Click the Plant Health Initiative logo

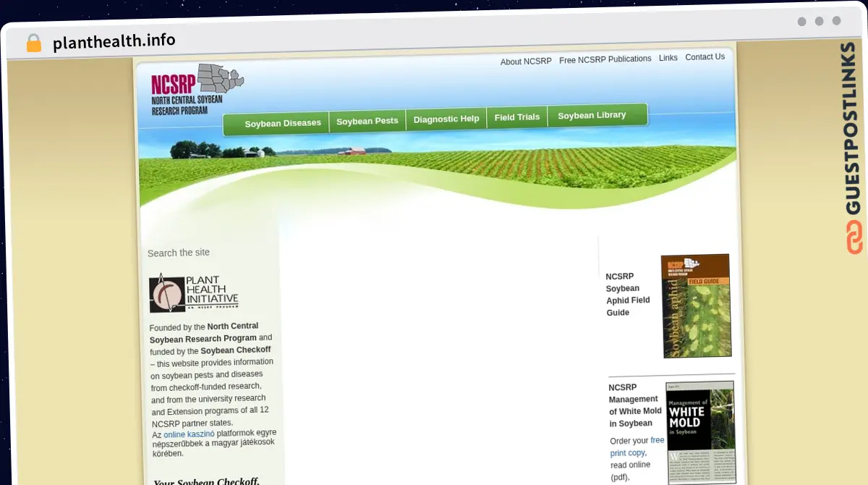[x=194, y=292]
